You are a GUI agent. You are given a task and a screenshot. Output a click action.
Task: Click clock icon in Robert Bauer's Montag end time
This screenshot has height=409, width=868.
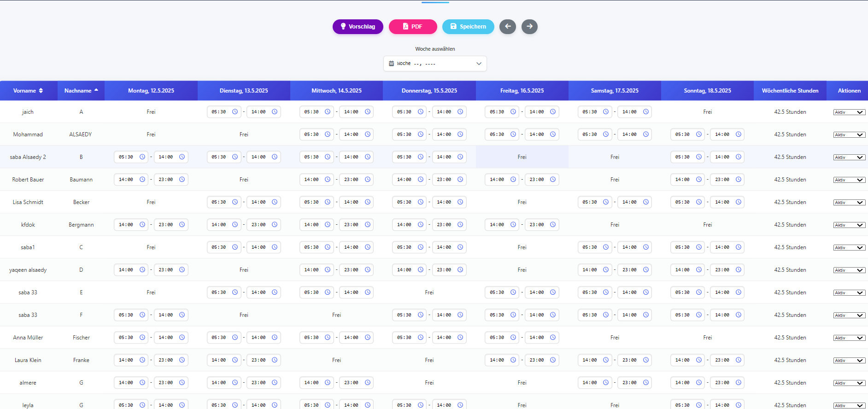click(182, 180)
